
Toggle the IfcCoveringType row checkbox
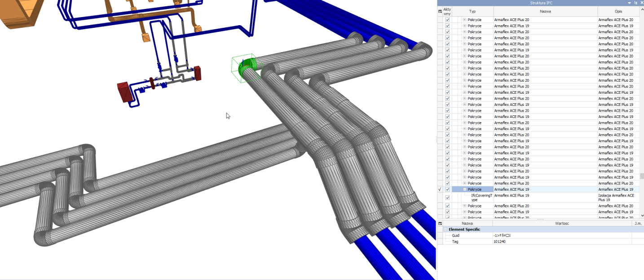tap(447, 197)
